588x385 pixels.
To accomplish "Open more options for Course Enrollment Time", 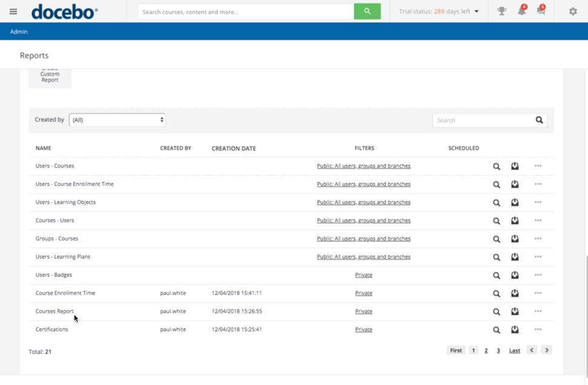I will click(538, 293).
